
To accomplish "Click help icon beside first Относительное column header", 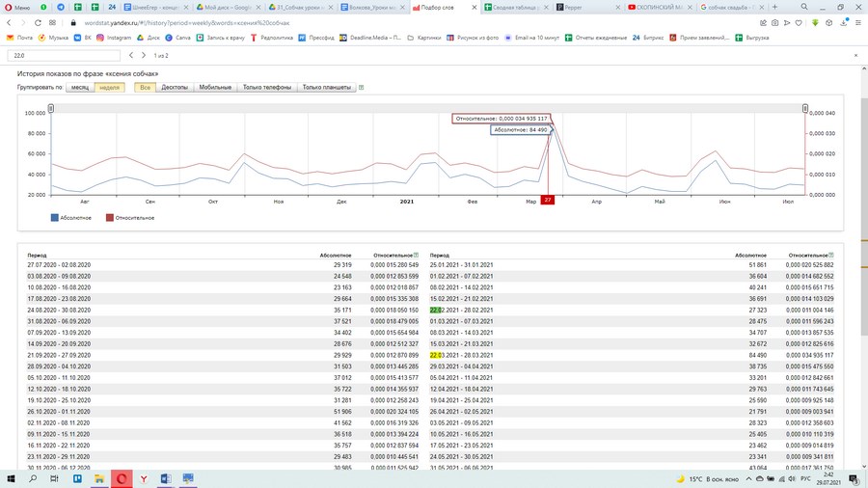I will click(417, 255).
